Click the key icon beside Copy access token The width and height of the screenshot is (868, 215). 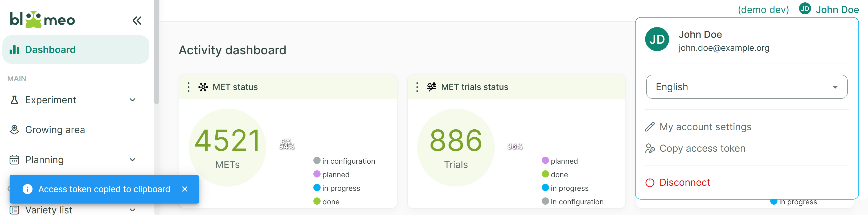[650, 148]
